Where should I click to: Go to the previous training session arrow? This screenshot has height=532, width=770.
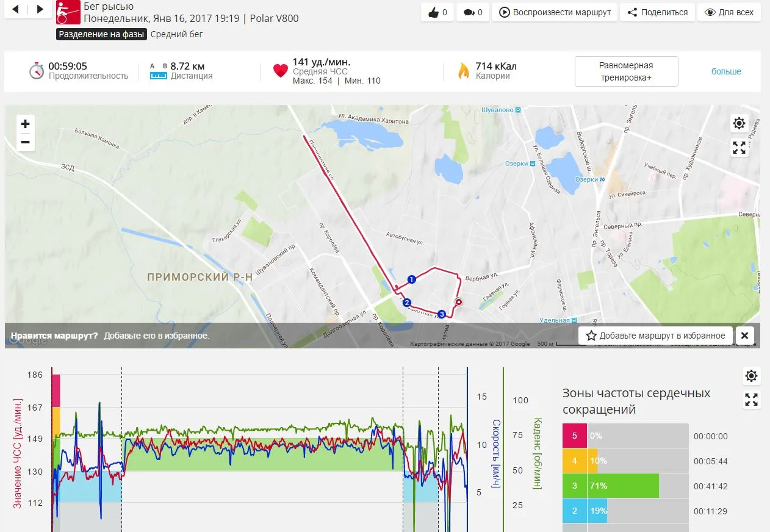[x=15, y=9]
